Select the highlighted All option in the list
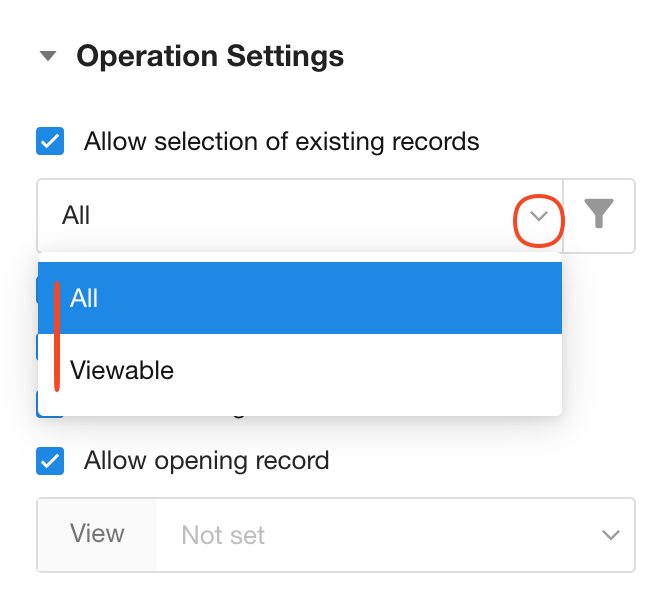 pos(300,298)
